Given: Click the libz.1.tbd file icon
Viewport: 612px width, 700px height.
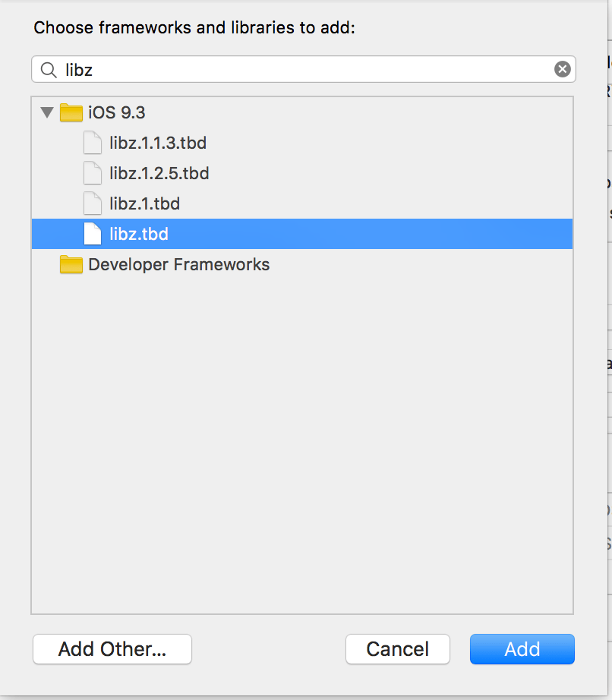Looking at the screenshot, I should pos(92,203).
